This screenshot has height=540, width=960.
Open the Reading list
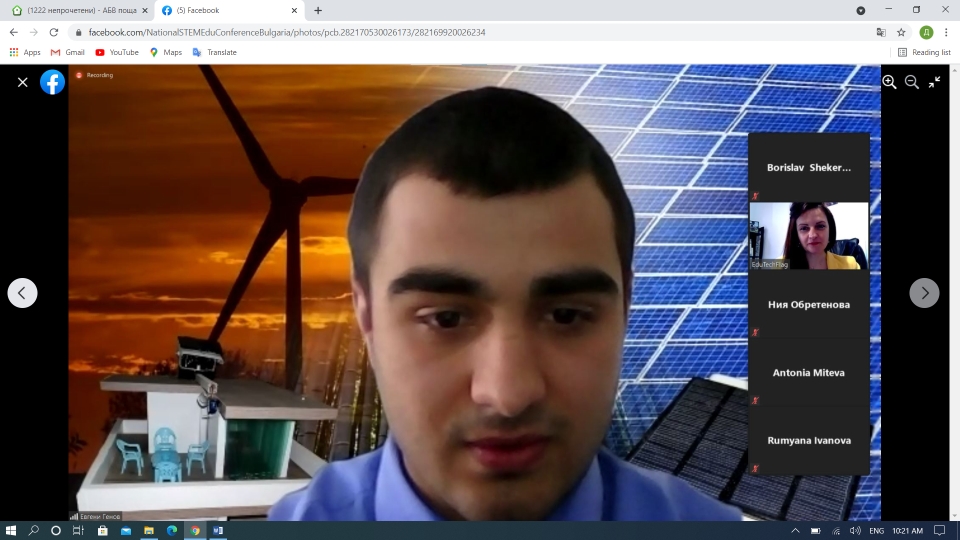point(924,52)
